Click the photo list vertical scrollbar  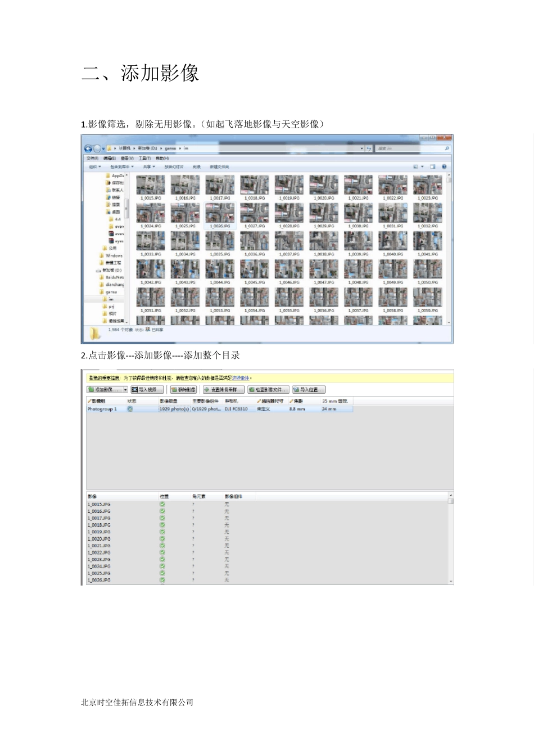450,538
